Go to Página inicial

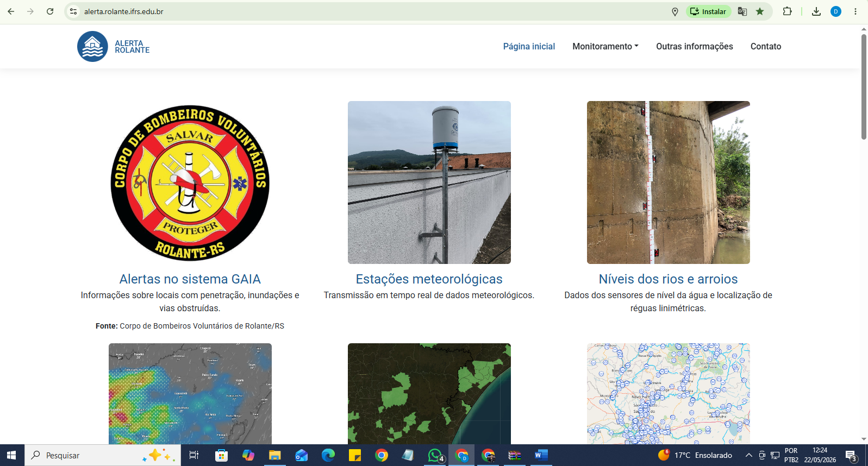(529, 46)
